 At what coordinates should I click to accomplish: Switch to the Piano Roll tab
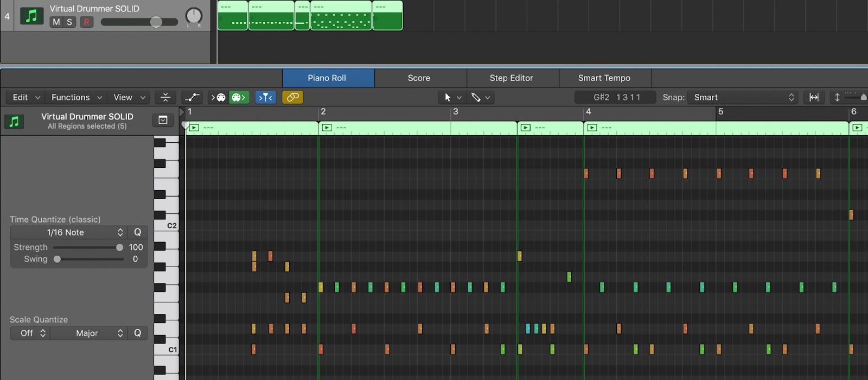click(327, 78)
